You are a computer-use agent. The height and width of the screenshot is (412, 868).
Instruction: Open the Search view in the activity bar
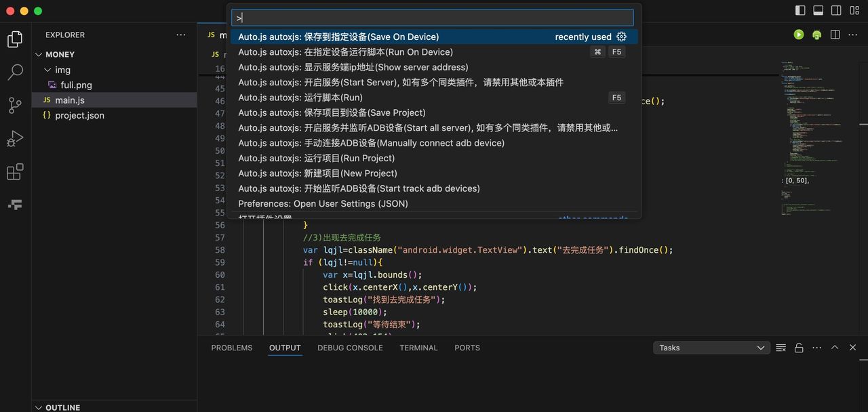pyautogui.click(x=15, y=72)
